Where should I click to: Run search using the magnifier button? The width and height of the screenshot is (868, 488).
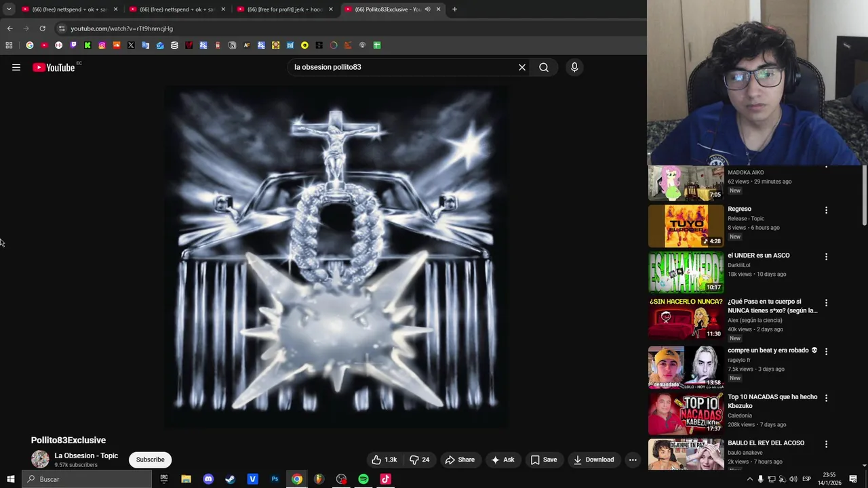pos(544,67)
